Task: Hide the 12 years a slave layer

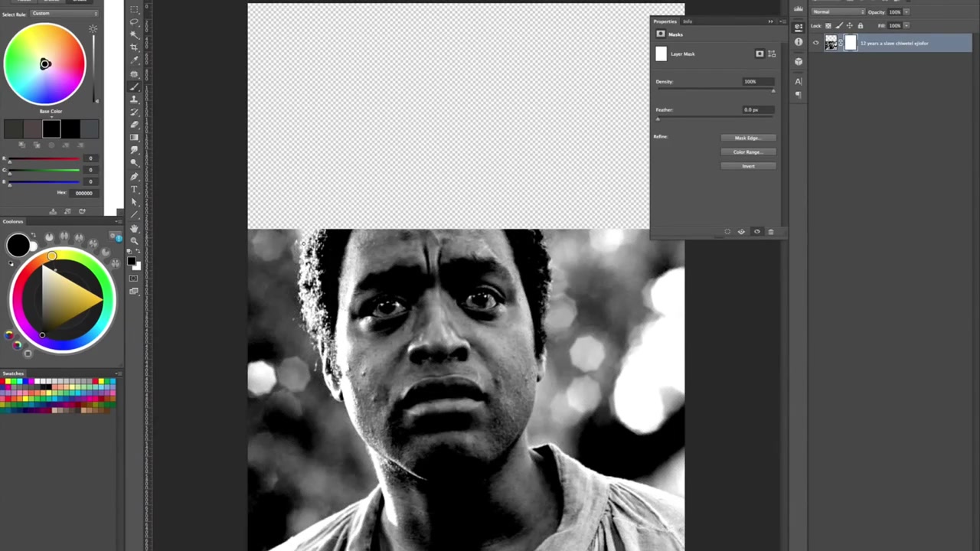Action: tap(815, 43)
